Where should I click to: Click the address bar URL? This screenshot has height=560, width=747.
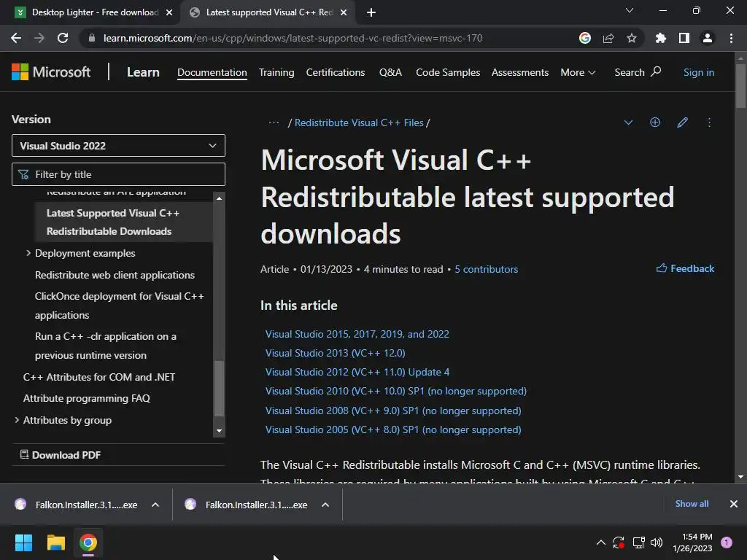pyautogui.click(x=293, y=38)
